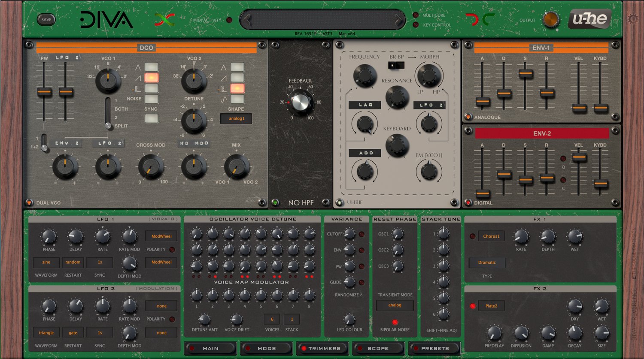Viewport: 644px width, 359px height.
Task: Click the FEEDBACK knob
Action: point(301,102)
